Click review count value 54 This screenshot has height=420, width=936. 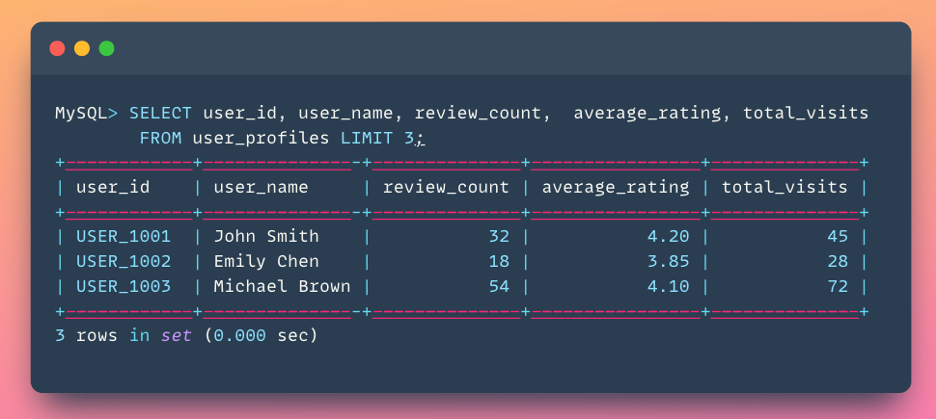tap(499, 286)
